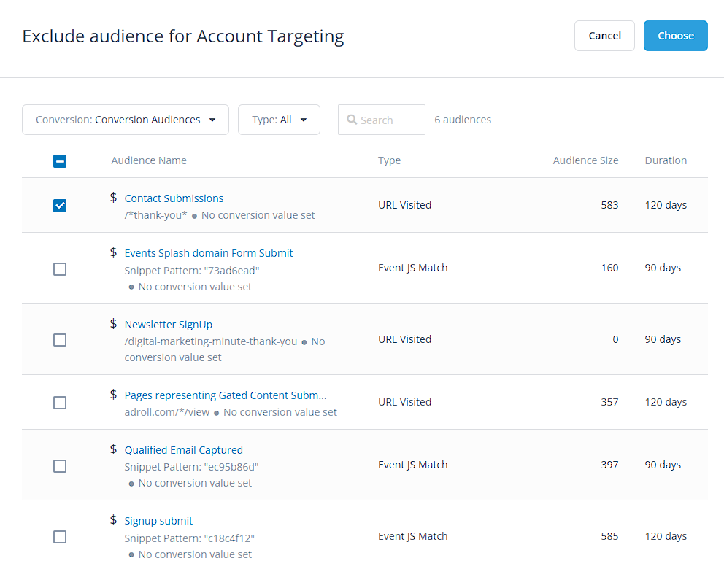Focus the Search audiences input field
Viewport: 724px width, 588px height.
click(382, 120)
